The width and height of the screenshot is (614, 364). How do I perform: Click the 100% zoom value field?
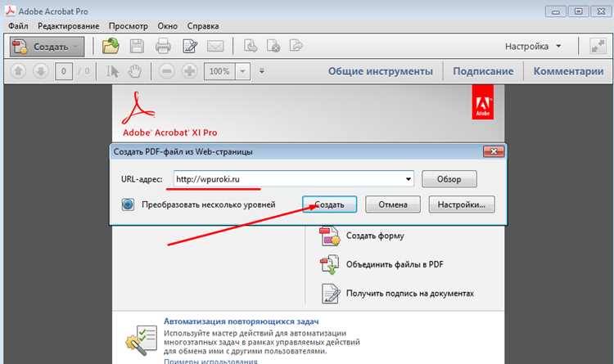click(219, 71)
